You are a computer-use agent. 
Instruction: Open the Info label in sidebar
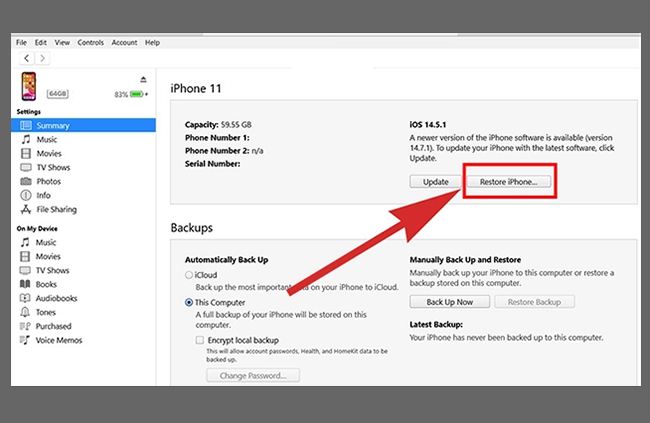point(44,195)
